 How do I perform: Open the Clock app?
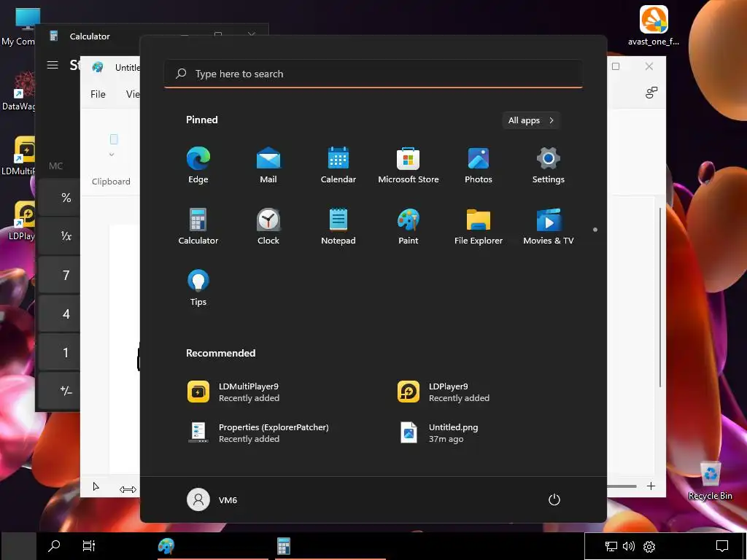click(268, 226)
